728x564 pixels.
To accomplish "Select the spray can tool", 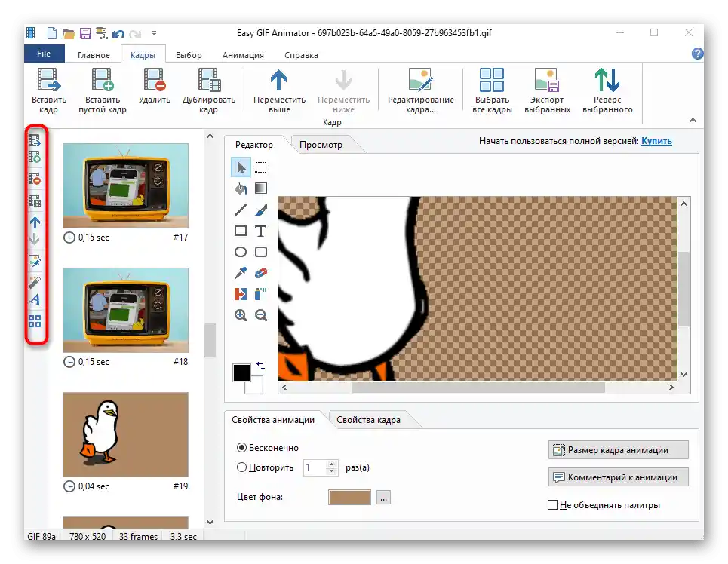I will click(261, 294).
